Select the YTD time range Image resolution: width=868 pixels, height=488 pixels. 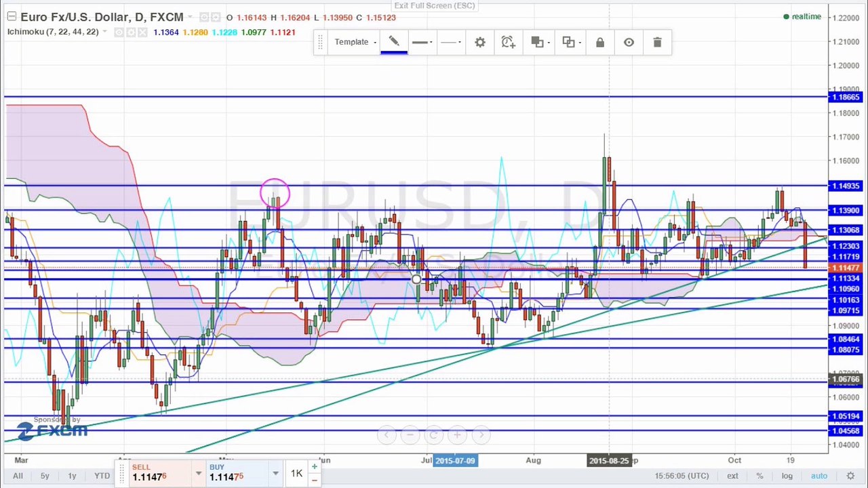pos(102,476)
